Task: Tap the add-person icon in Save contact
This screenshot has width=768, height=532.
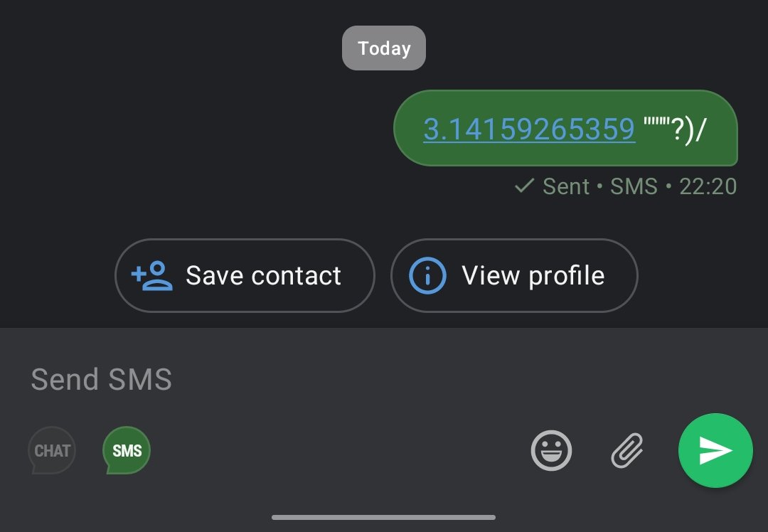Action: (x=152, y=275)
